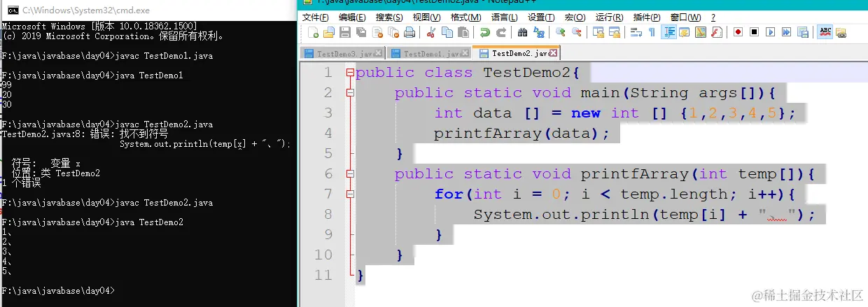Screen dimensions: 868x307
Task: Collapse the main method fold on line 2
Action: [x=349, y=93]
